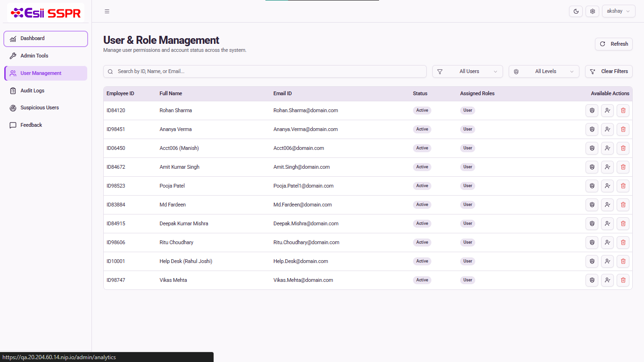Click the email Ananya.Verma@domain.com
Image resolution: width=644 pixels, height=362 pixels.
point(305,129)
